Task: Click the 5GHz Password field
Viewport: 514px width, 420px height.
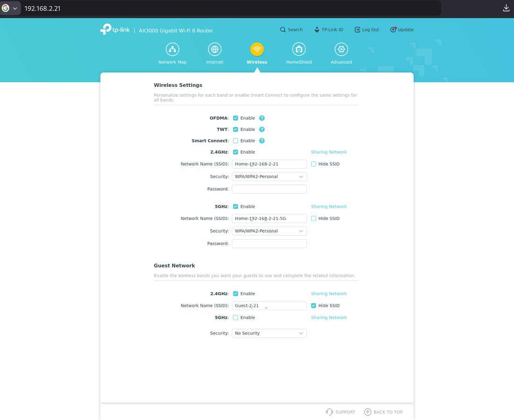Action: [x=269, y=243]
